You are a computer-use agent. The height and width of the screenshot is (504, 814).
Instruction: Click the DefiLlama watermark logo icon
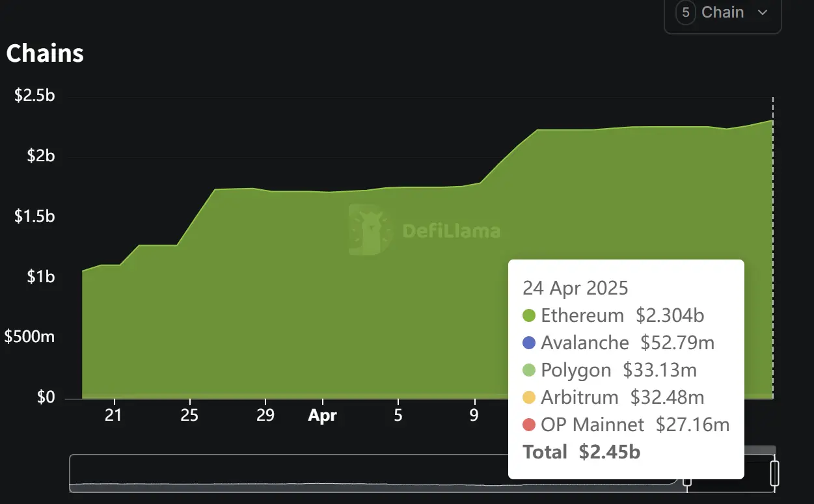(x=370, y=230)
